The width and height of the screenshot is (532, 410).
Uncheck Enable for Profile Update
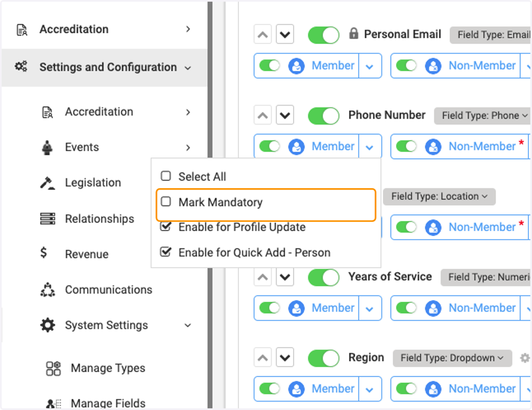tap(166, 227)
